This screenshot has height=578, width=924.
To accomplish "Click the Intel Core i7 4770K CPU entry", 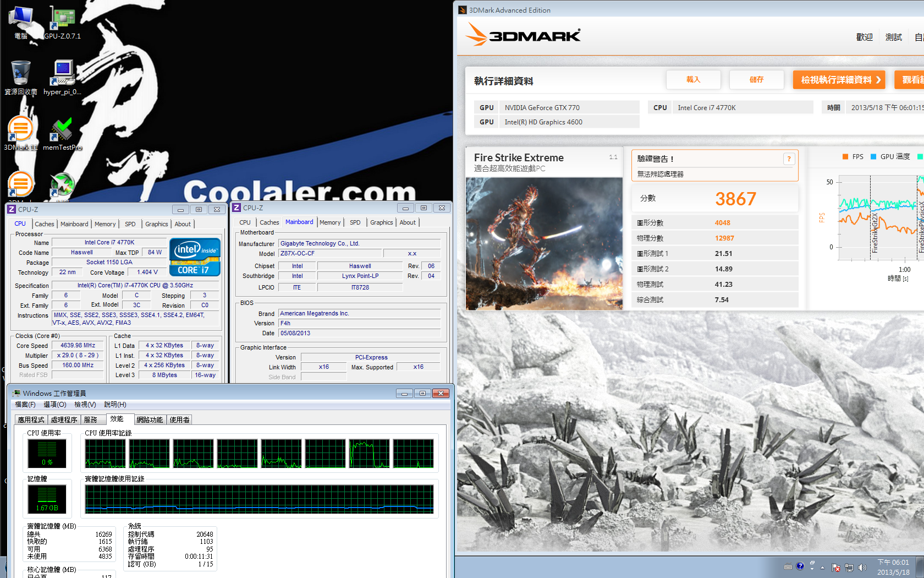I will (743, 108).
